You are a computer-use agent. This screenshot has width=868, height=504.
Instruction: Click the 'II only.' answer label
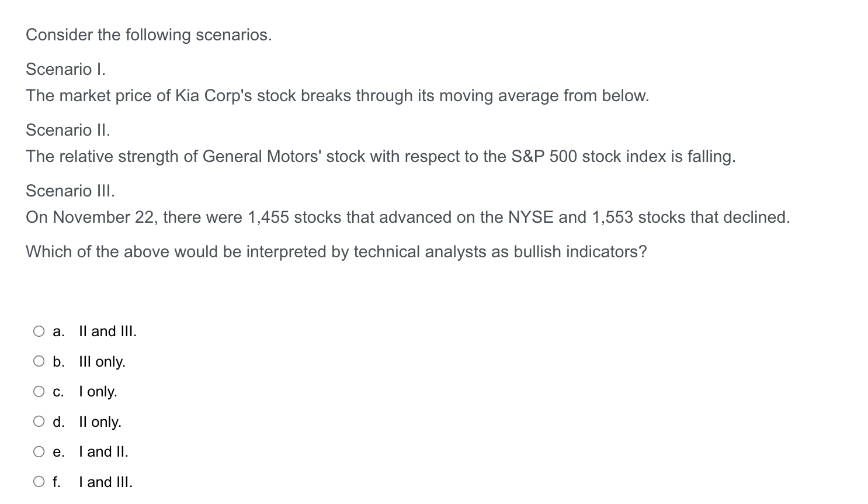[100, 422]
